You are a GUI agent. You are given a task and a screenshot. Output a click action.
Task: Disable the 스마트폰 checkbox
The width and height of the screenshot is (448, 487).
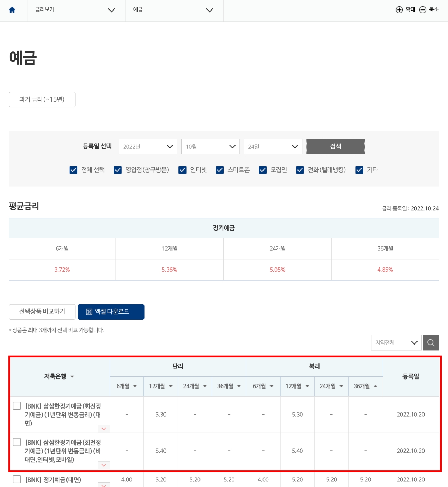coord(219,170)
